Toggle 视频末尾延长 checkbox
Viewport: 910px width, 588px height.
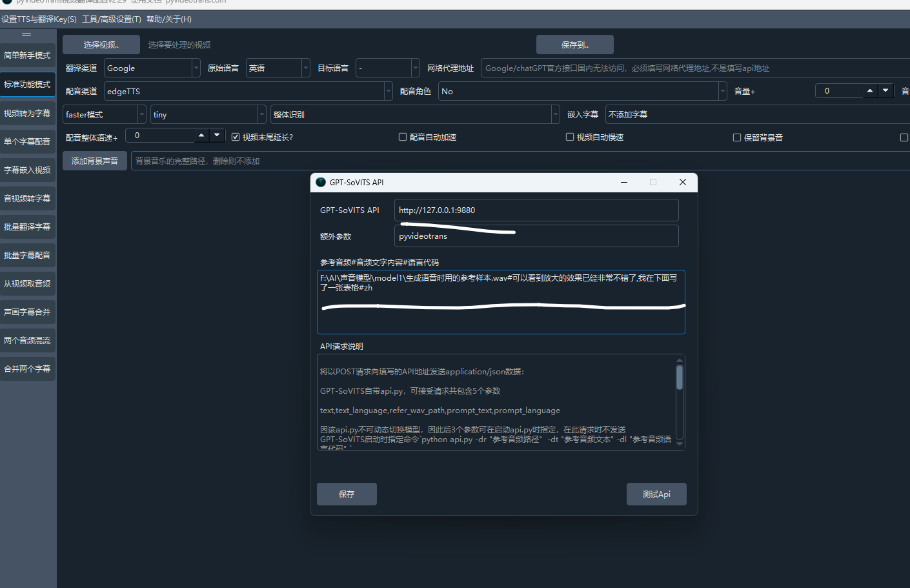[x=236, y=137]
